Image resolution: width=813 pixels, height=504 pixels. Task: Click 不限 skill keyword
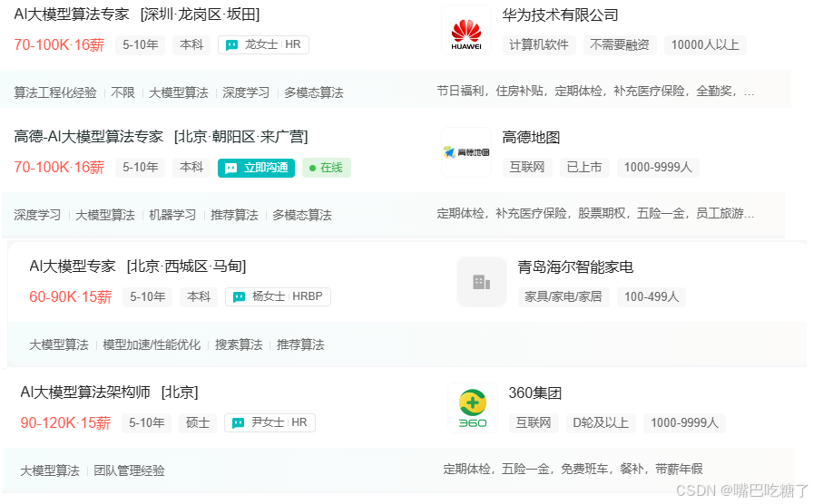pyautogui.click(x=122, y=92)
